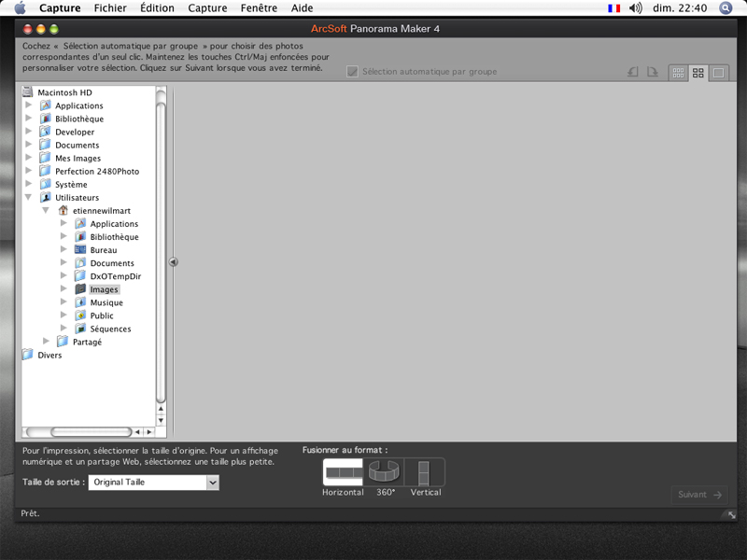This screenshot has width=747, height=560.
Task: Switch to medium thumbnails view
Action: (698, 73)
